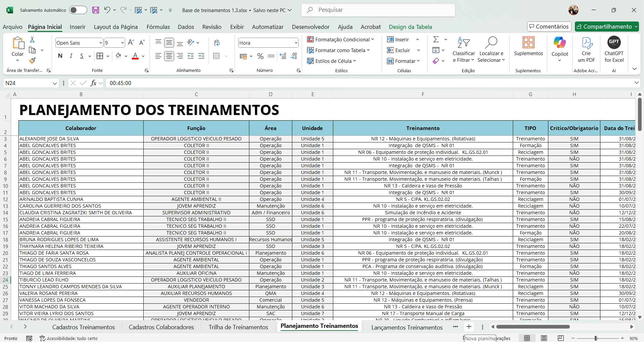The image size is (644, 342).
Task: Click the AutoSum sigma icon
Action: click(436, 40)
